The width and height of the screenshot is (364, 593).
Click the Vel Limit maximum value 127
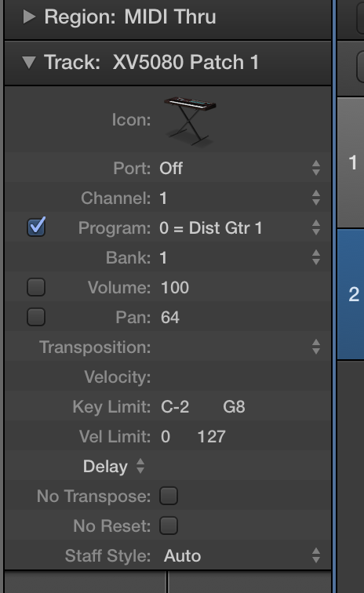212,437
